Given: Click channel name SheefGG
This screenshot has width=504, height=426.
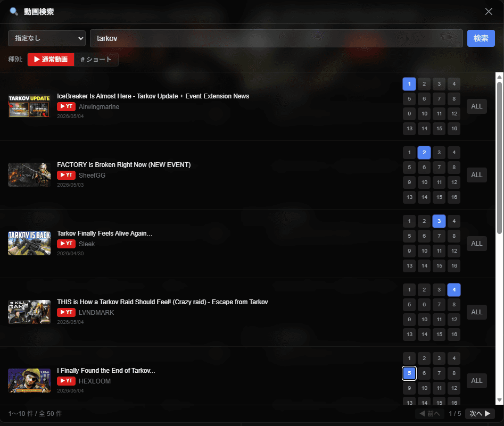Looking at the screenshot, I should (x=92, y=175).
